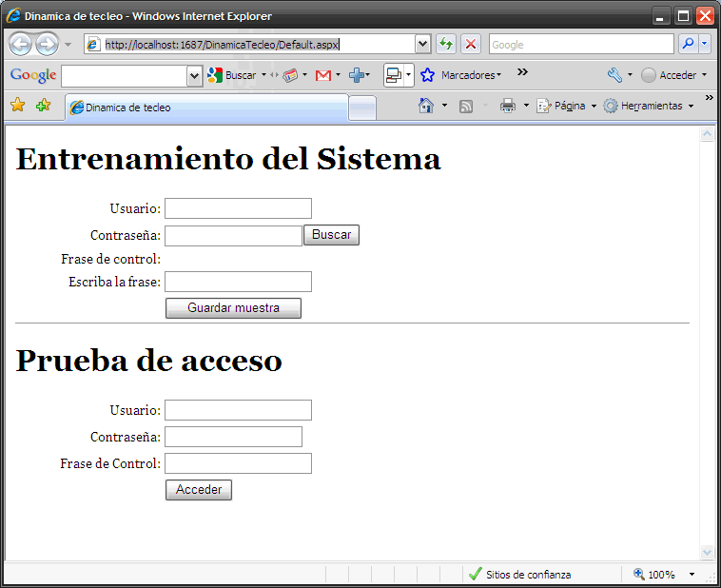The height and width of the screenshot is (588, 721).
Task: Click the green trusted-sites checkmark icon
Action: 475,574
